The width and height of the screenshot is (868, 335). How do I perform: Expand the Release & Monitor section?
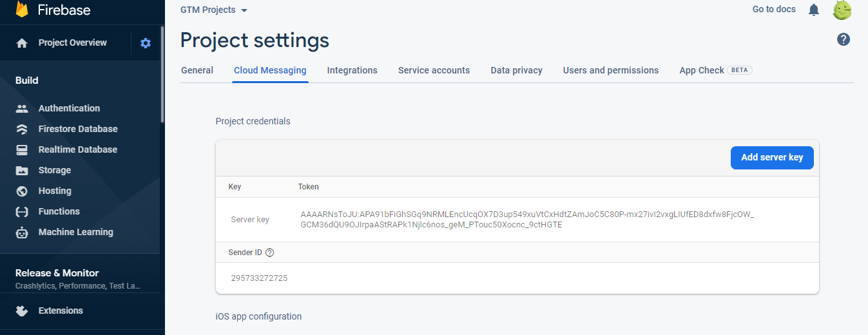coord(80,278)
